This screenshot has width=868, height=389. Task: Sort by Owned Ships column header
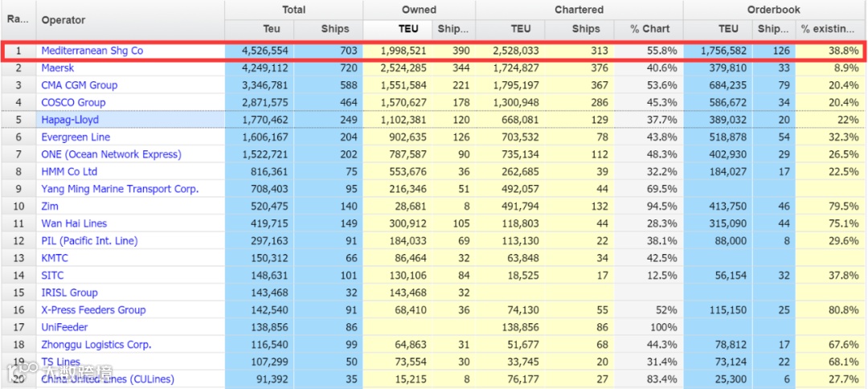pos(454,29)
